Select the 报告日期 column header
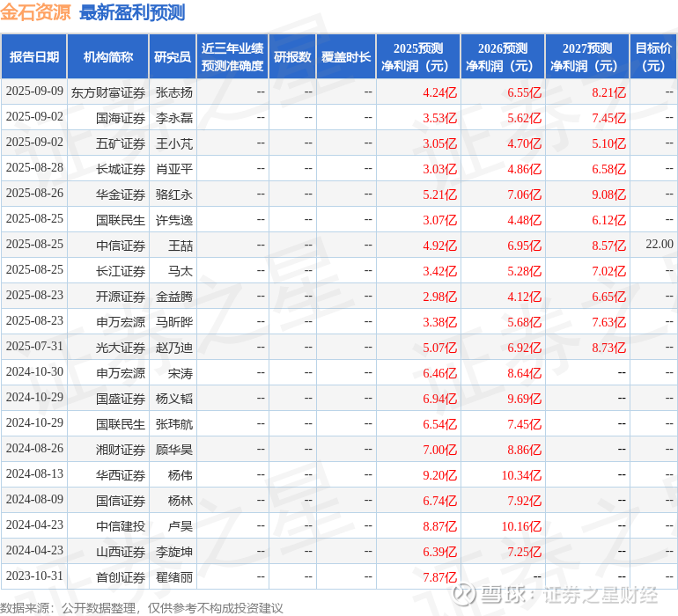Image resolution: width=678 pixels, height=616 pixels. click(x=34, y=56)
